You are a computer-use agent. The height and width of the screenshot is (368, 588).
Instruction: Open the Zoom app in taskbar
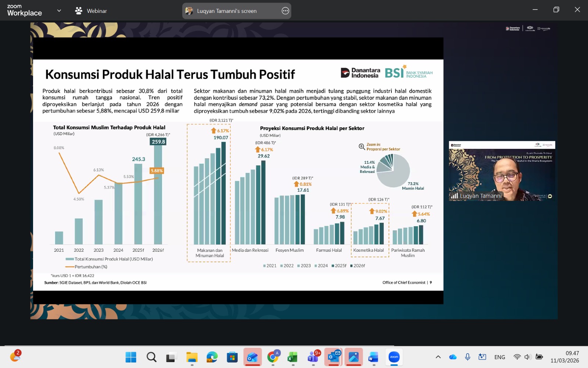394,357
